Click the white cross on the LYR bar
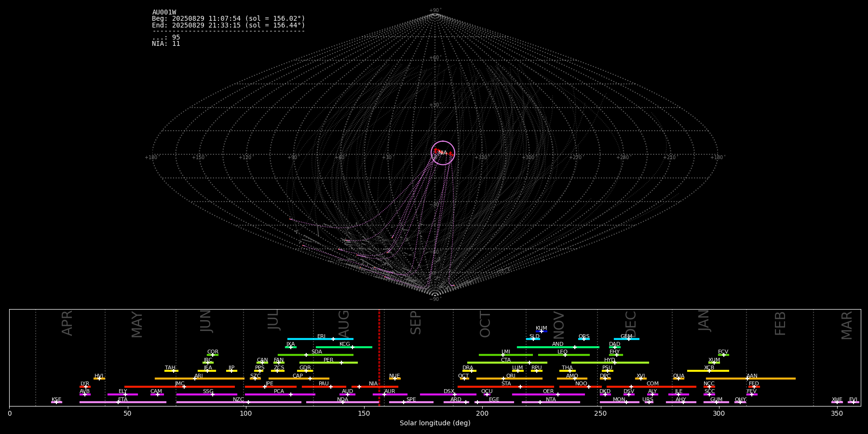 [86, 387]
